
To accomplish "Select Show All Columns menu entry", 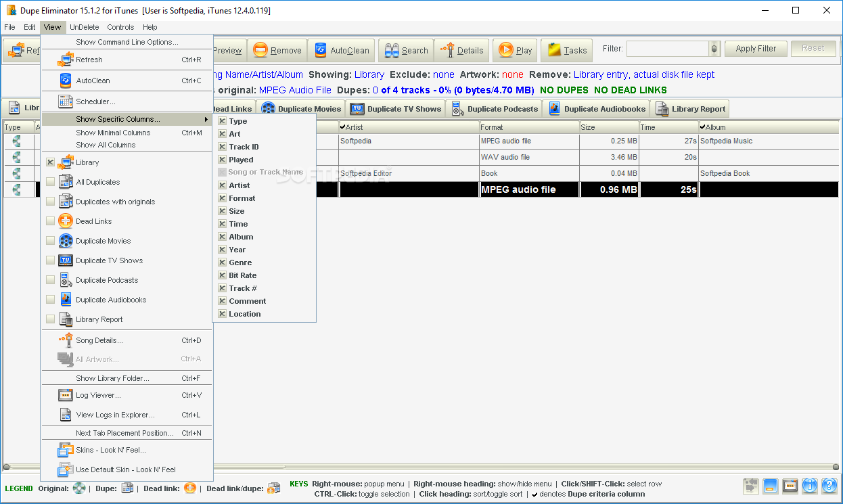I will click(x=127, y=145).
